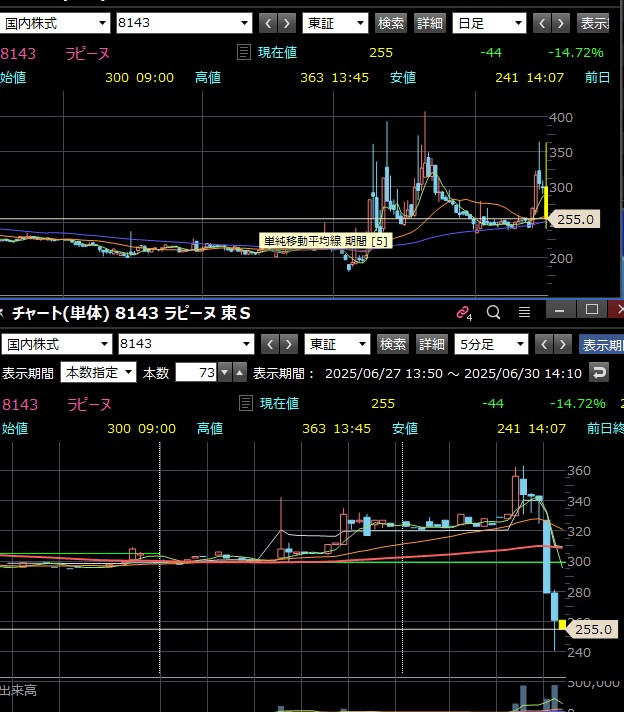Open the 東証 market dropdown in upper chart
The height and width of the screenshot is (712, 624).
click(x=335, y=23)
